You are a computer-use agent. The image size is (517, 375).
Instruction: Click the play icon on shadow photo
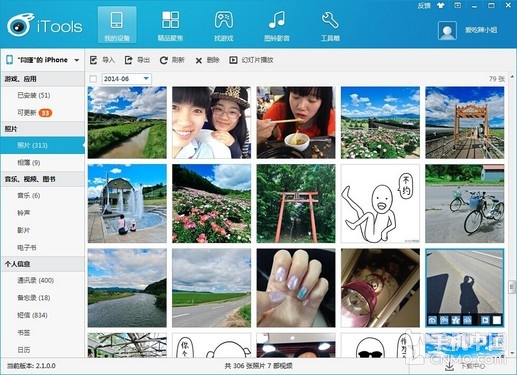[485, 320]
